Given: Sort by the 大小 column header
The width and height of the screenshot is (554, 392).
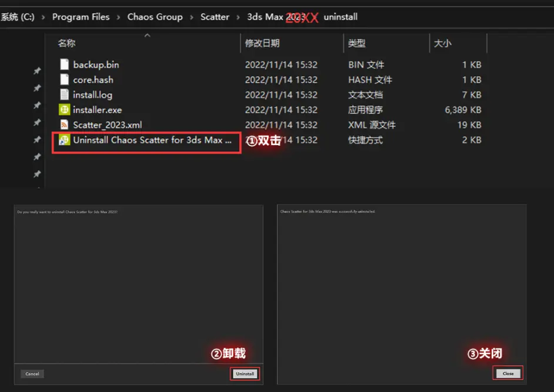Looking at the screenshot, I should pos(442,43).
